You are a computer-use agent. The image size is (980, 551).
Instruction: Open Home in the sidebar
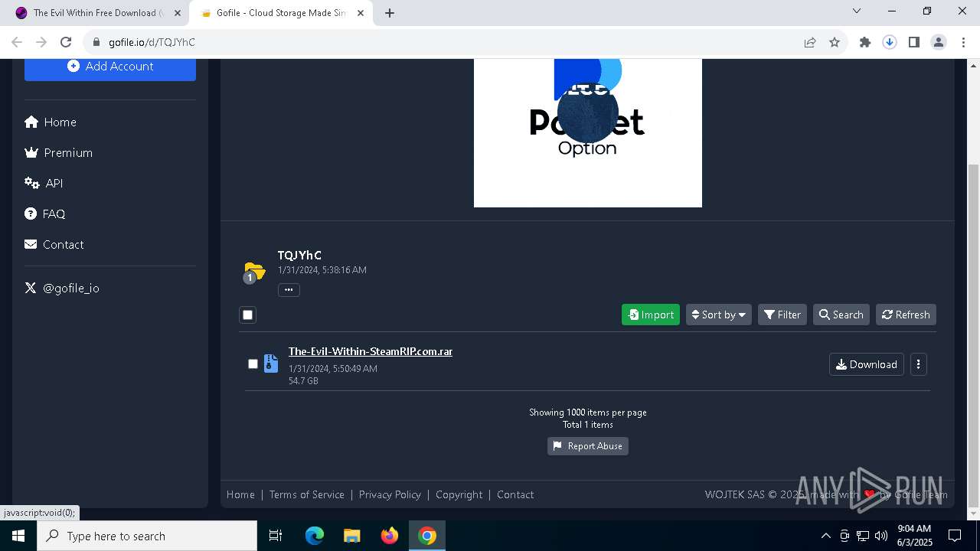pos(51,122)
